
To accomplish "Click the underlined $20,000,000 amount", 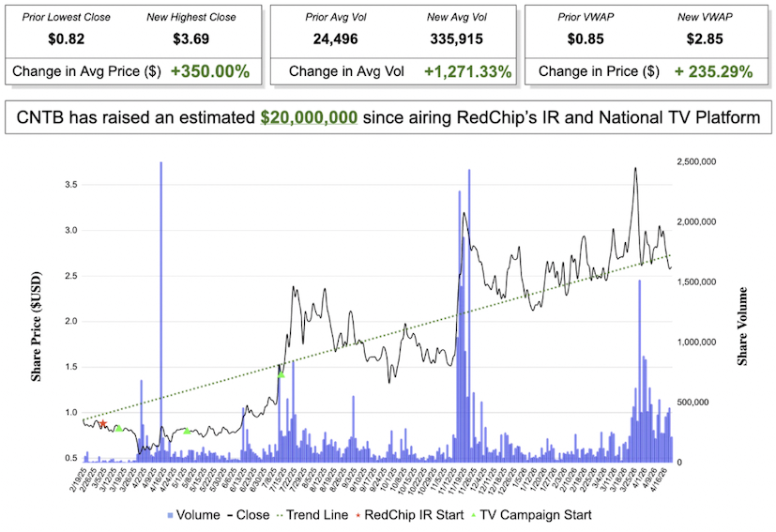I will click(x=309, y=118).
